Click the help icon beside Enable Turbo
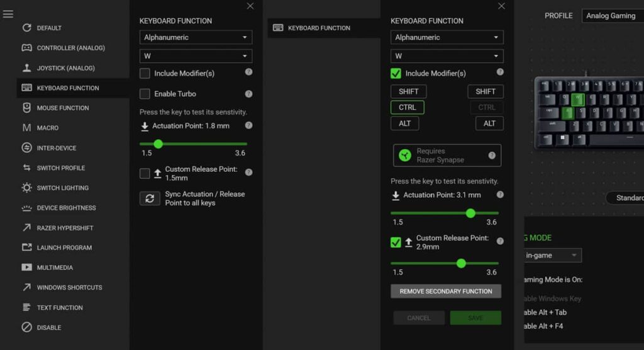Screen dimensions: 644x350 click(x=248, y=94)
